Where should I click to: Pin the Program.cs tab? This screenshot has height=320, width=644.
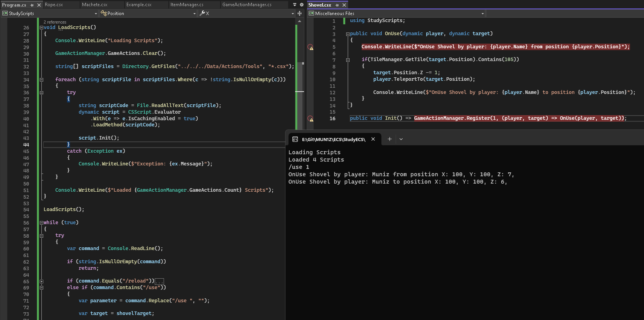(32, 5)
